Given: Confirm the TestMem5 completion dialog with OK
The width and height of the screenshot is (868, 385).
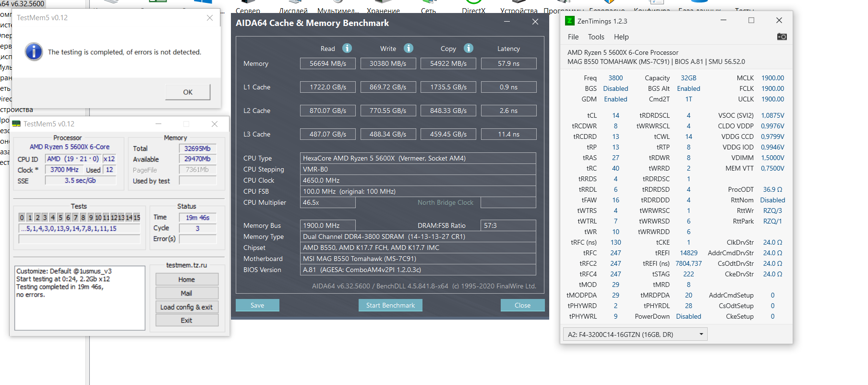Looking at the screenshot, I should click(188, 92).
